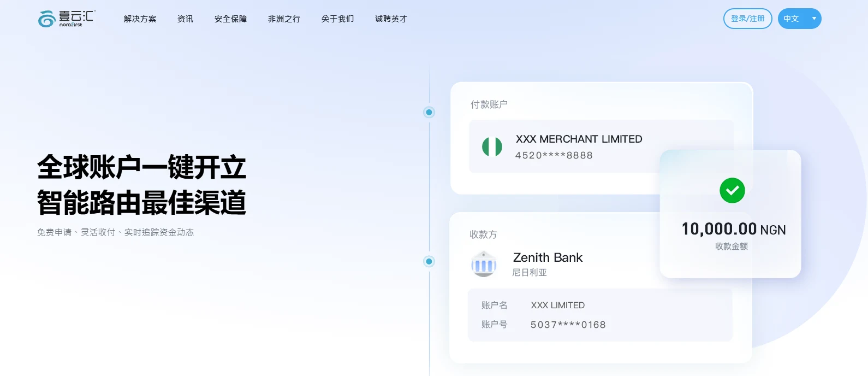Image resolution: width=868 pixels, height=376 pixels.
Task: Expand the 中文 language dropdown
Action: click(x=800, y=19)
